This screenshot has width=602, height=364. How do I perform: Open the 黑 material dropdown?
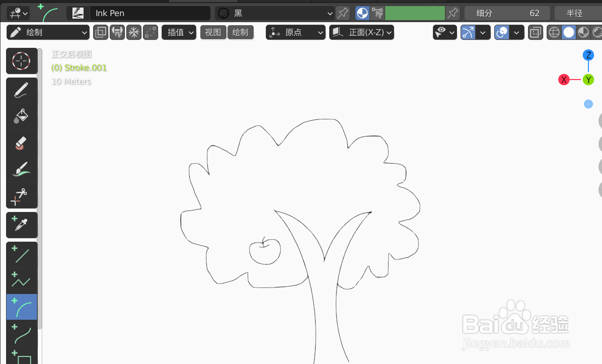tap(275, 13)
